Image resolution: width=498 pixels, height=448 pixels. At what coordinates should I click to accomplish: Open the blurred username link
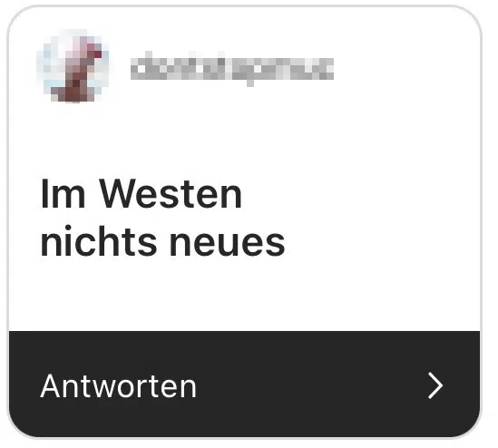click(232, 68)
